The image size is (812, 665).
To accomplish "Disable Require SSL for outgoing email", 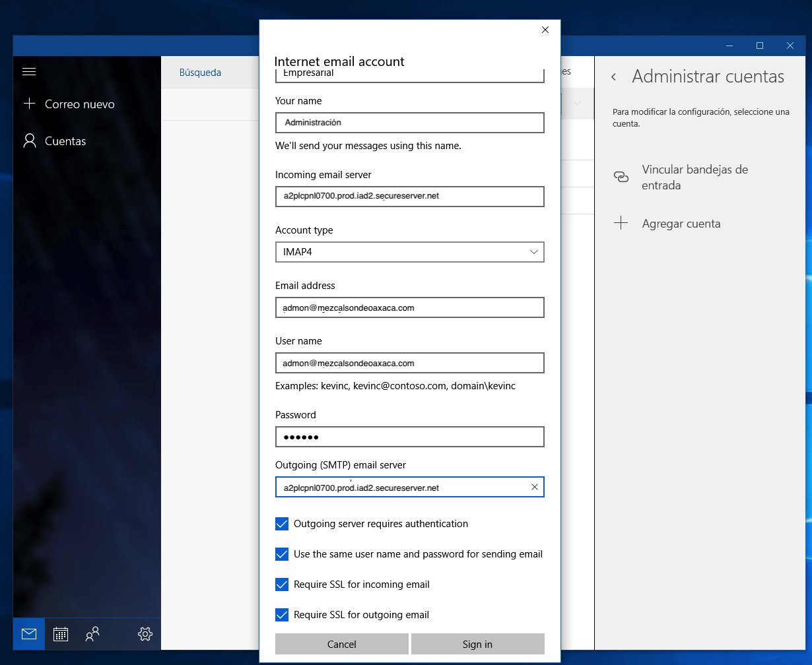I will [x=282, y=615].
